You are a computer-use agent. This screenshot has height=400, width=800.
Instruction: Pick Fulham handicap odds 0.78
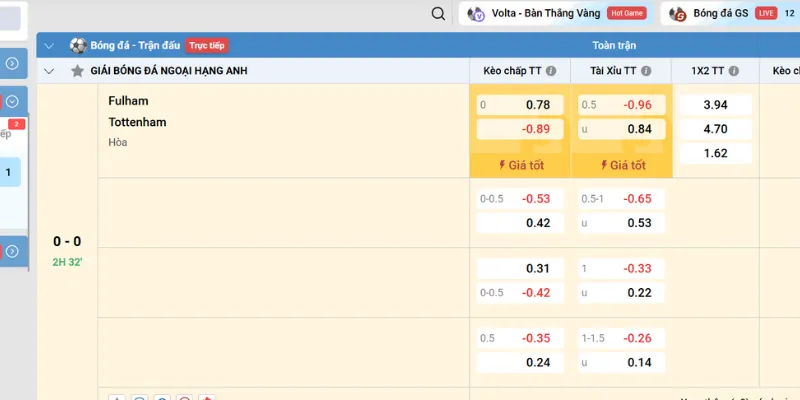[520, 105]
